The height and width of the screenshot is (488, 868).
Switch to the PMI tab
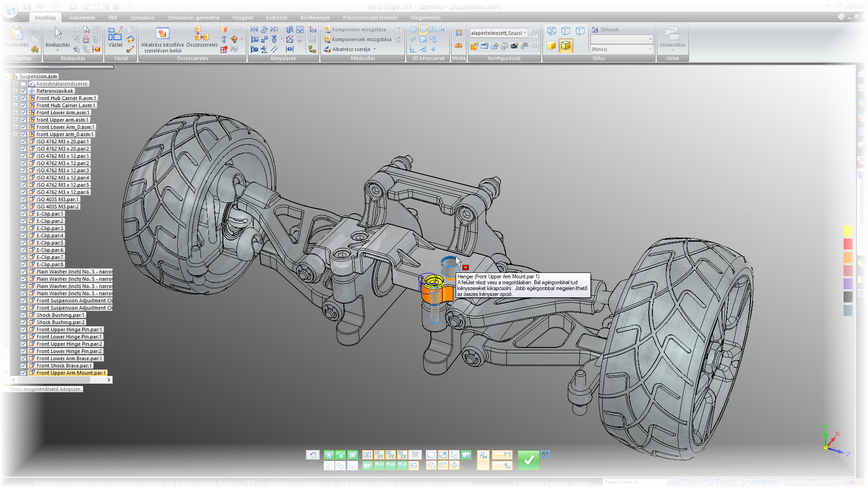[113, 18]
